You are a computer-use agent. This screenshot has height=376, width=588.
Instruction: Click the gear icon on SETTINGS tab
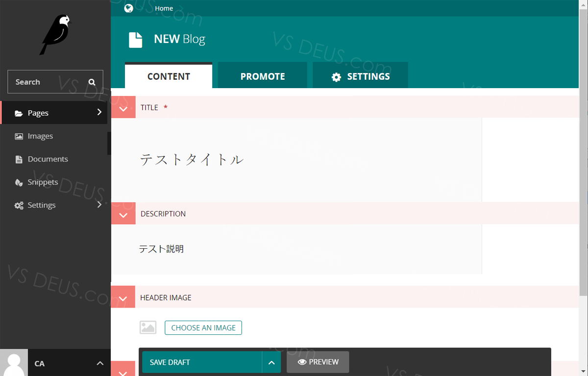click(336, 77)
